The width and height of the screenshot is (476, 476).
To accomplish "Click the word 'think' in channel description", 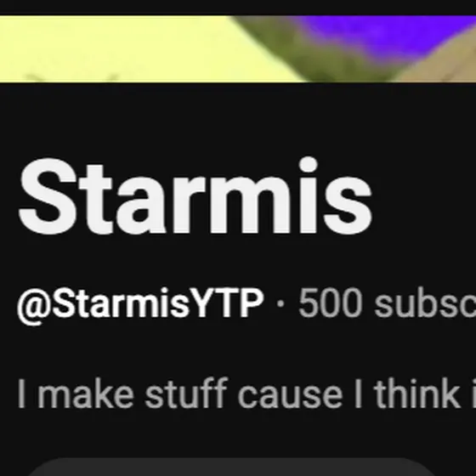I will point(417,394).
